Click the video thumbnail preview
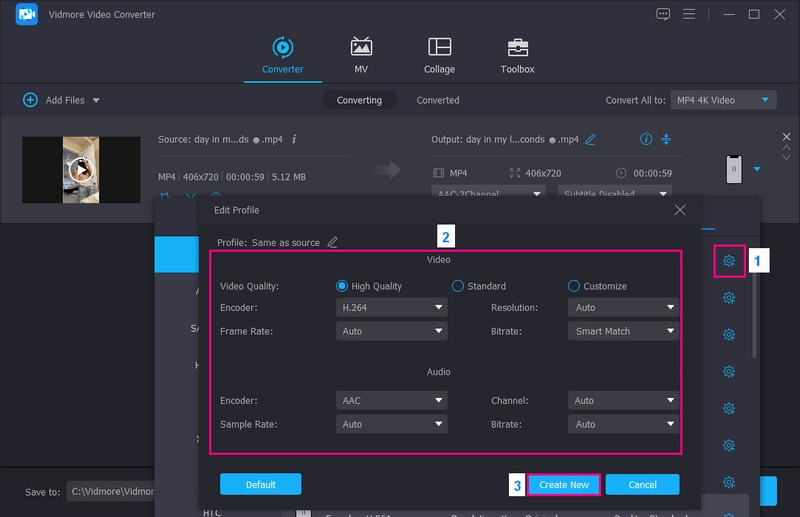This screenshot has width=800, height=517. 81,170
